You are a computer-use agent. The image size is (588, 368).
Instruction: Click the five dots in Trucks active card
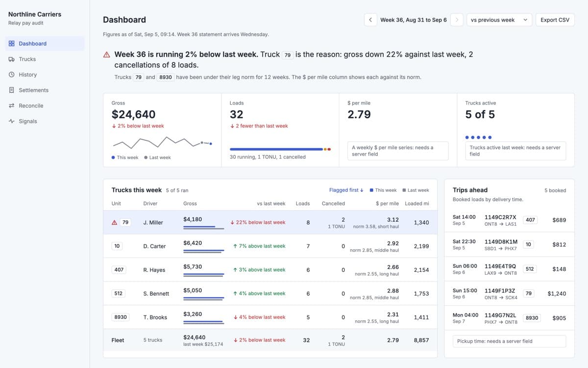(x=478, y=137)
